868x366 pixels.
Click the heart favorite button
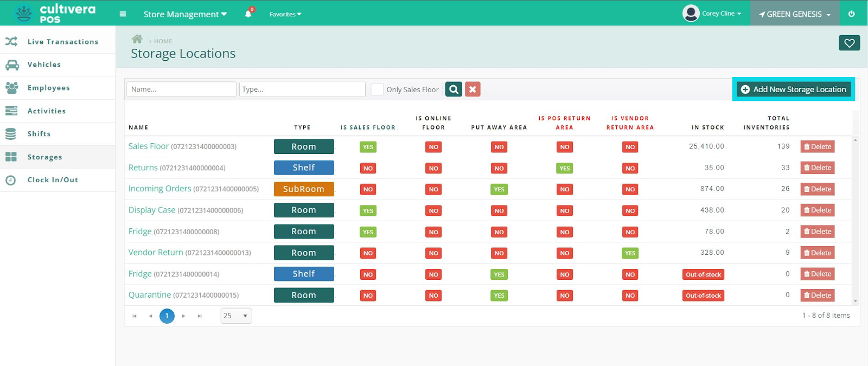pos(849,43)
